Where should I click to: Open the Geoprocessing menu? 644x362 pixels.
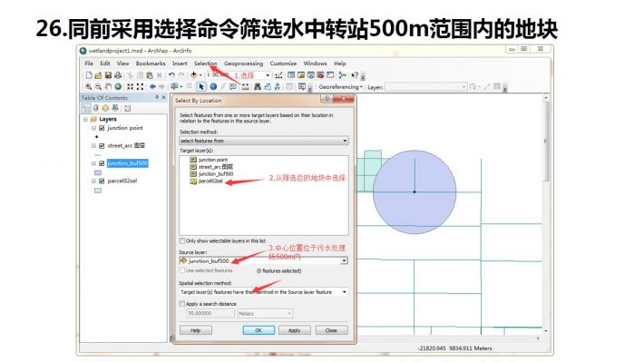[x=243, y=64]
